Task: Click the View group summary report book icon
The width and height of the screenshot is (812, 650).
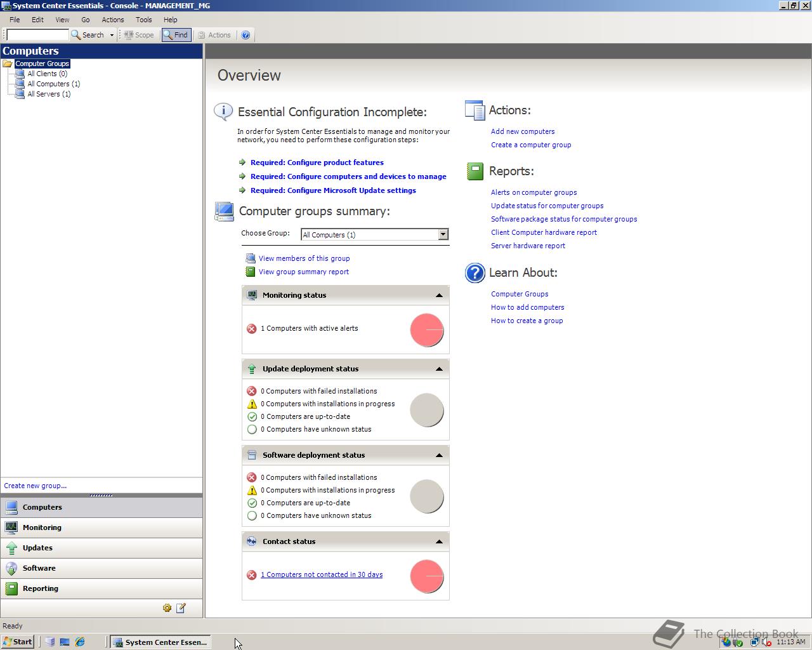Action: (x=251, y=272)
